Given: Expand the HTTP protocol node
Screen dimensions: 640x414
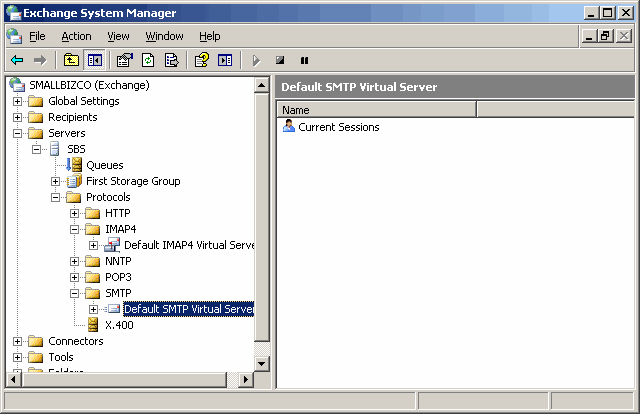Looking at the screenshot, I should coord(74,213).
